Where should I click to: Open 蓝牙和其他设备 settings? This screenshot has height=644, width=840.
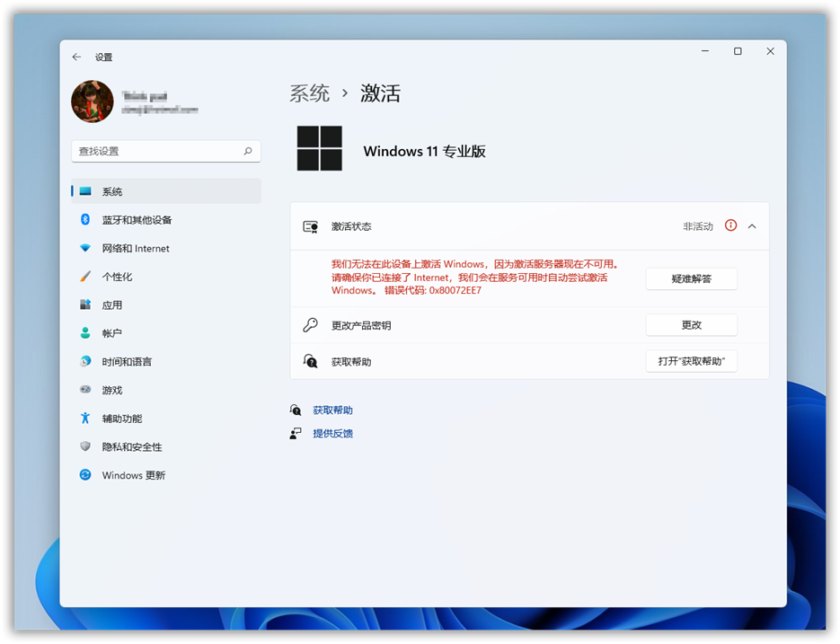click(x=166, y=220)
